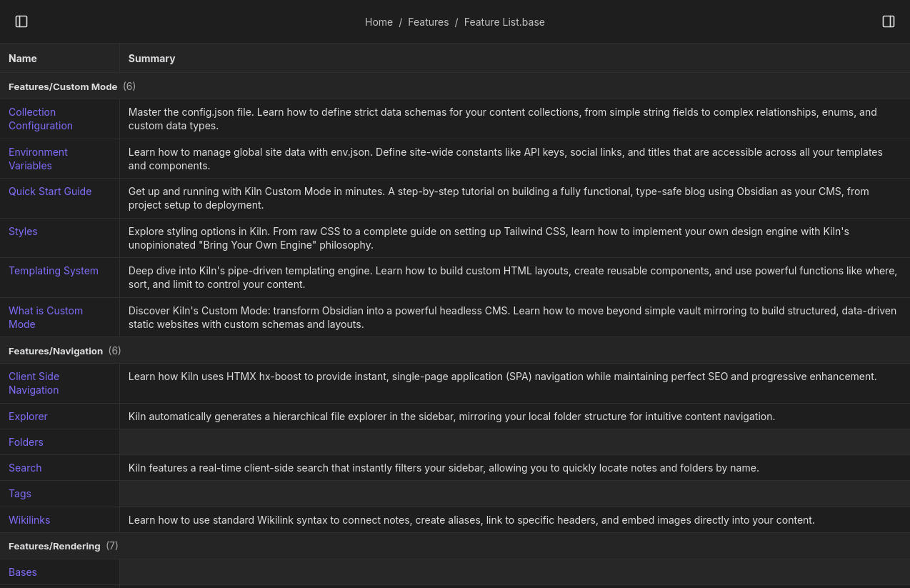This screenshot has width=910, height=588.
Task: Open the Templating System link
Action: (x=54, y=271)
